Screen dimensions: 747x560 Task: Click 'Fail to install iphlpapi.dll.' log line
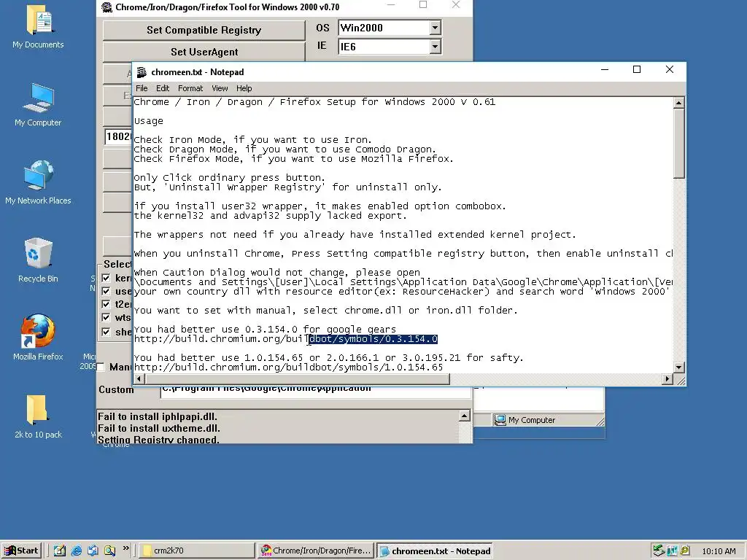pyautogui.click(x=158, y=416)
